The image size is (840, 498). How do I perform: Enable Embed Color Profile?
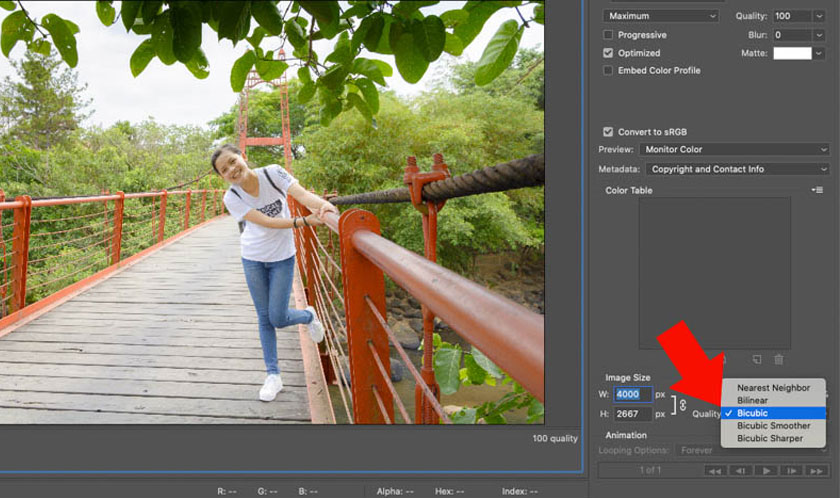tap(608, 71)
